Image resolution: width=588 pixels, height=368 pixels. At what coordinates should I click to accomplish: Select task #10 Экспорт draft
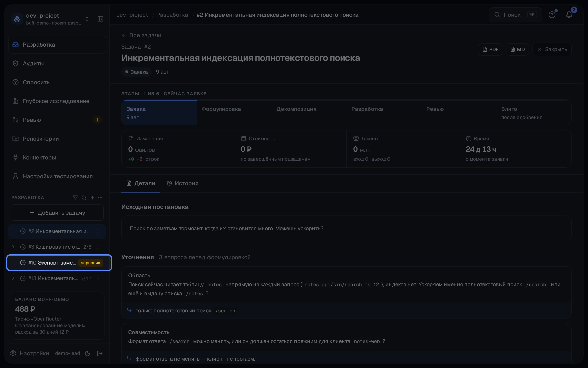[59, 263]
